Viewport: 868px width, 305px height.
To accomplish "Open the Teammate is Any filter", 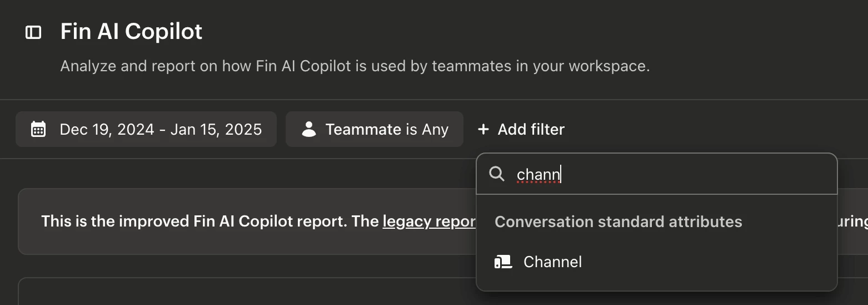I will (x=375, y=129).
